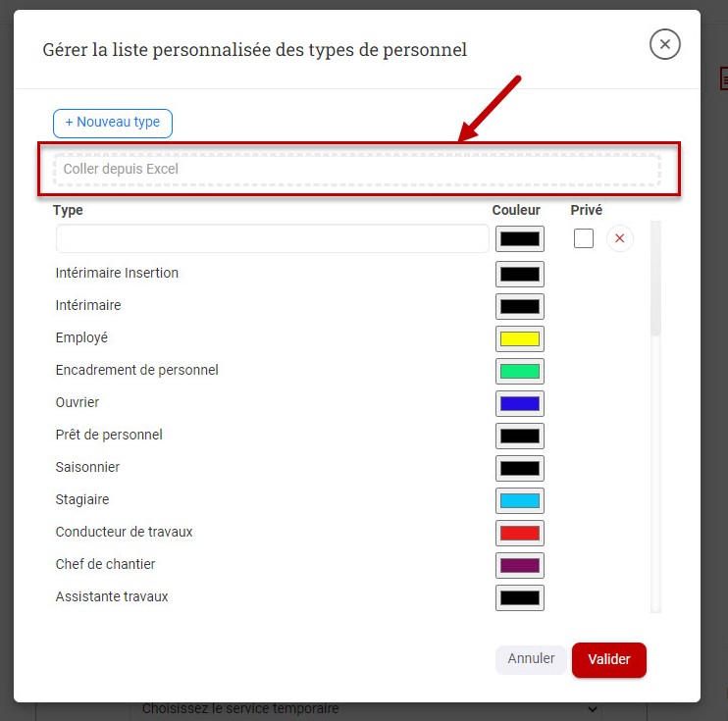Close the dialog with the round X icon

pos(664,44)
